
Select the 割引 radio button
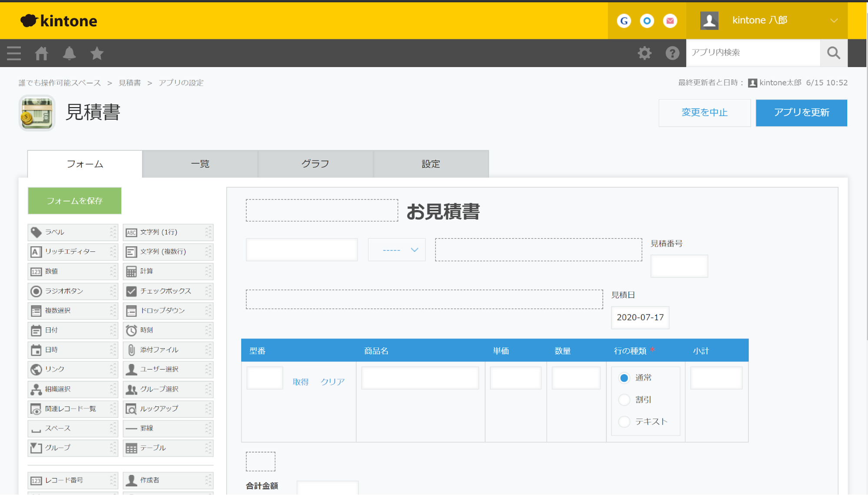point(624,399)
